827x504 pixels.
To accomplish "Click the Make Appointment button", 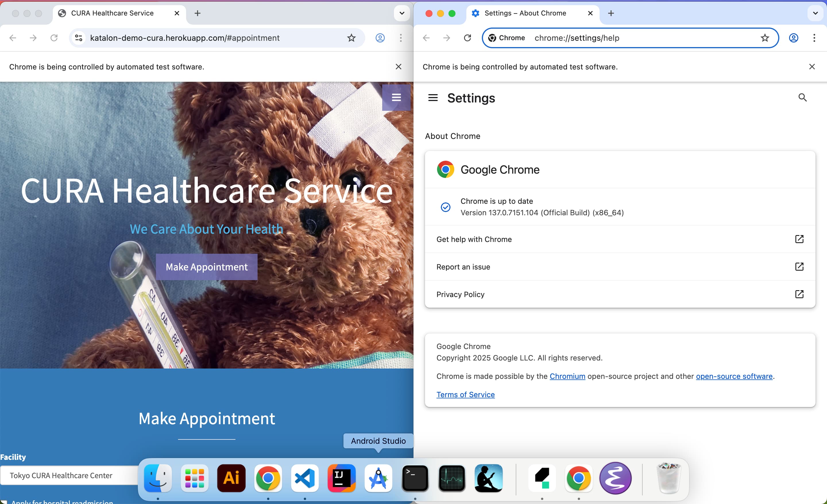I will pyautogui.click(x=206, y=267).
